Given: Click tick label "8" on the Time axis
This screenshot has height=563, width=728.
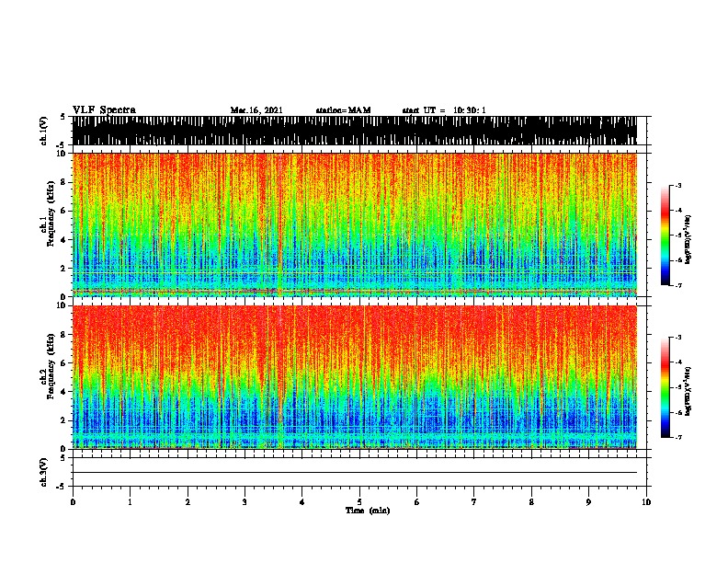Looking at the screenshot, I should (x=531, y=502).
